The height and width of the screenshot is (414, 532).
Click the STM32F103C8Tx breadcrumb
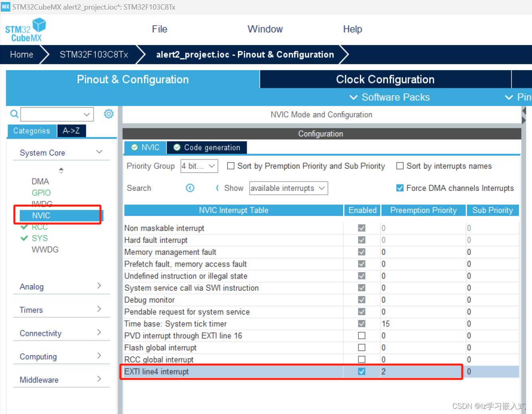[94, 55]
